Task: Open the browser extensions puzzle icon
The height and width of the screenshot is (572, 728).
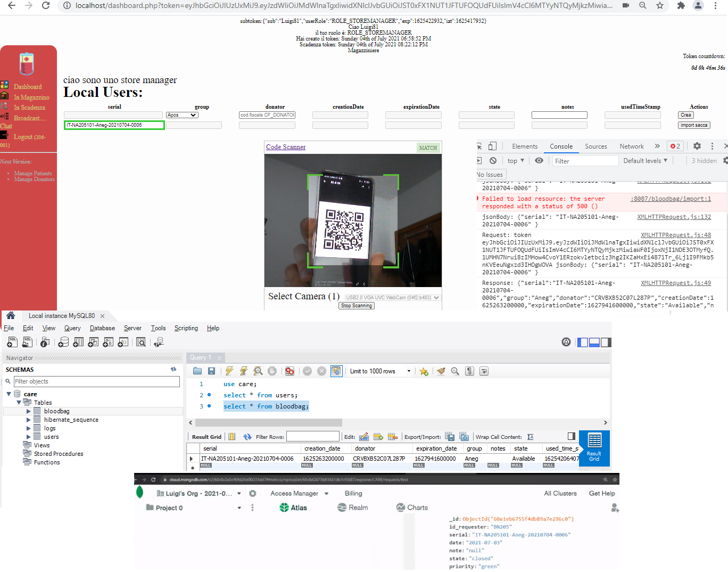Action: tap(681, 5)
